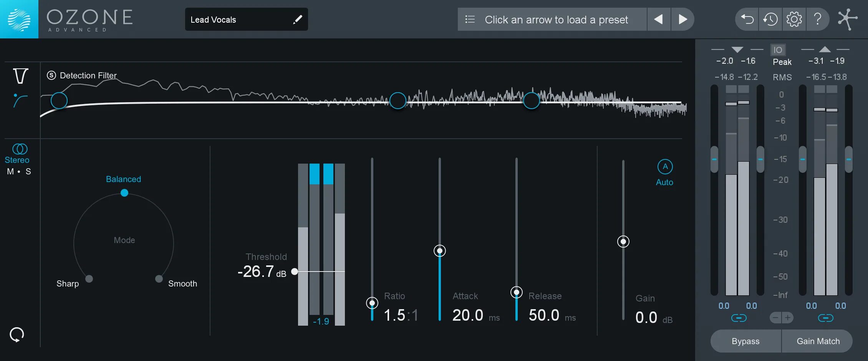Set the Mode dial to Balanced
Screen dimensions: 868x361
[x=124, y=192]
